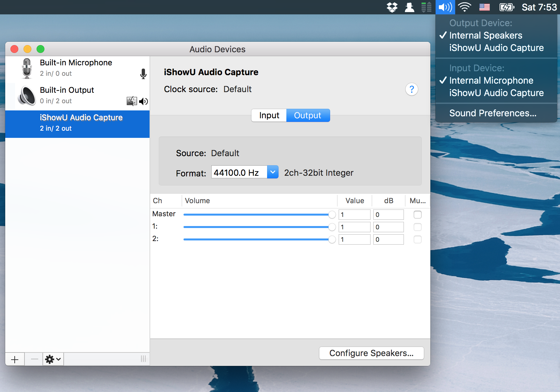Click the system alert Finder indicator icon
Viewport: 560px width, 392px height.
[132, 101]
